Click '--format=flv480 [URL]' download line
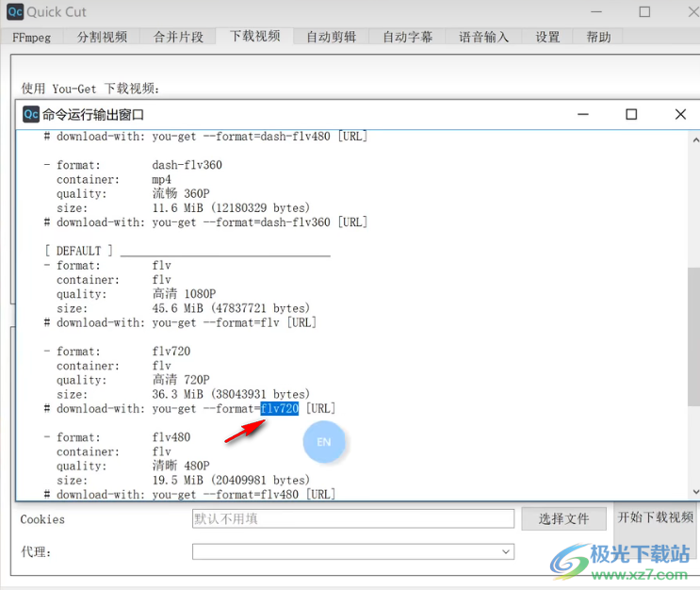 pos(269,495)
